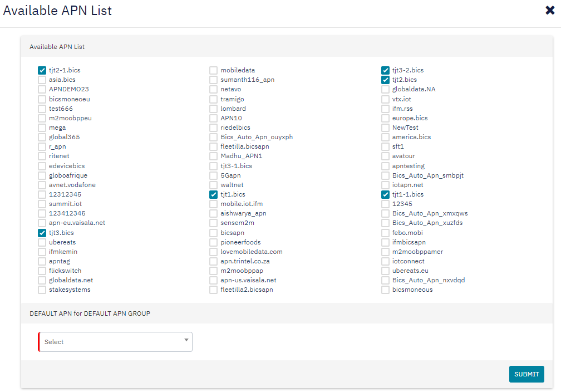The height and width of the screenshot is (392, 561).
Task: Uncheck tjt3-2.bics in the list
Action: click(385, 70)
